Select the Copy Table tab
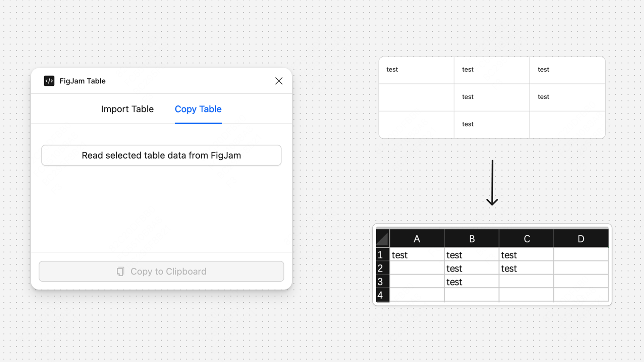The width and height of the screenshot is (644, 362). point(198,109)
